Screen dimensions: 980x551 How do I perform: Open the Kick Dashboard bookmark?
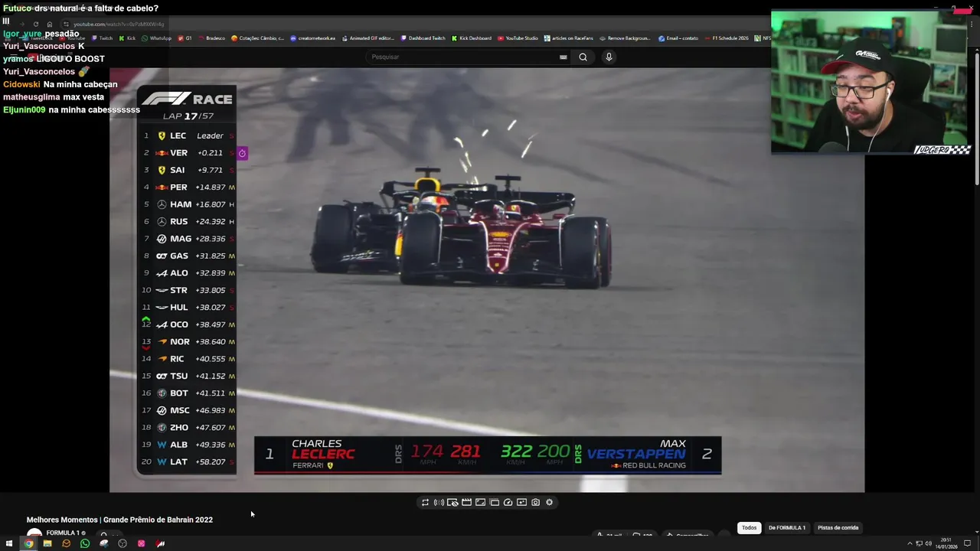472,38
